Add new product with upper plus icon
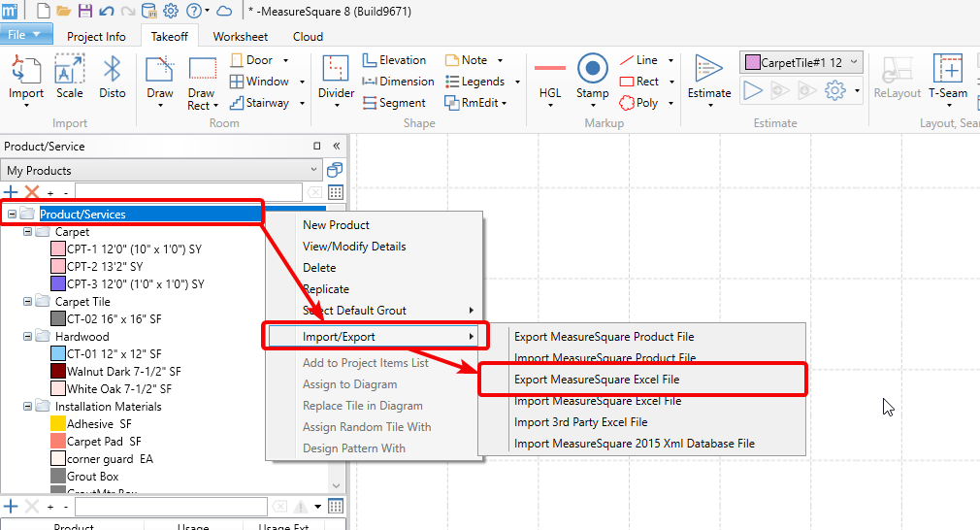The width and height of the screenshot is (980, 530). [x=12, y=192]
